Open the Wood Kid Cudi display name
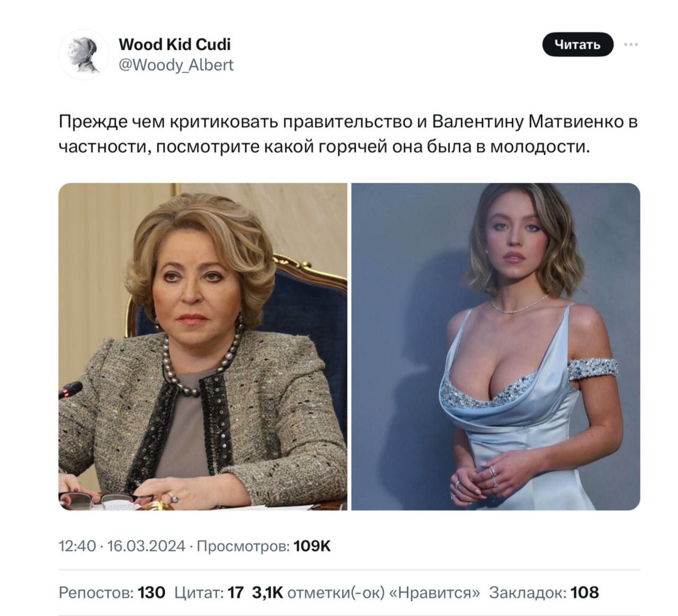The image size is (678, 616). click(x=175, y=44)
